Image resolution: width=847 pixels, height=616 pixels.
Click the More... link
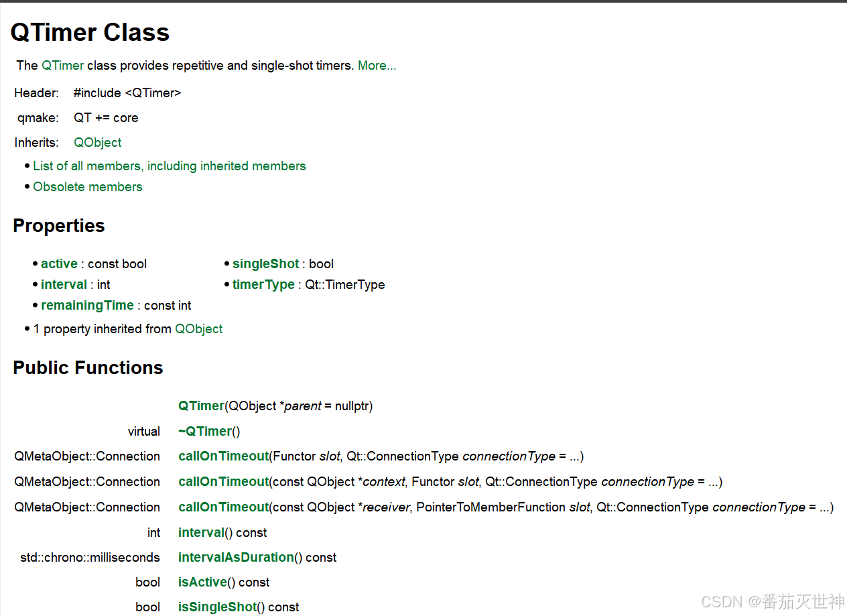377,66
